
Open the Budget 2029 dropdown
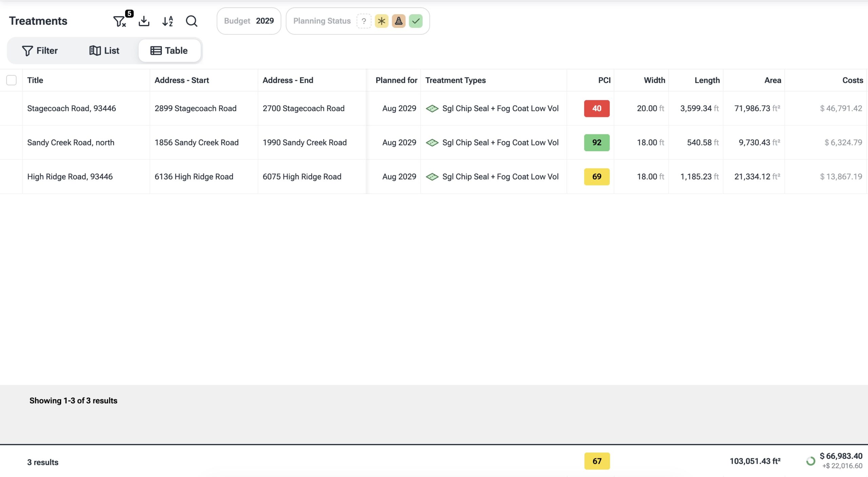[x=249, y=21]
